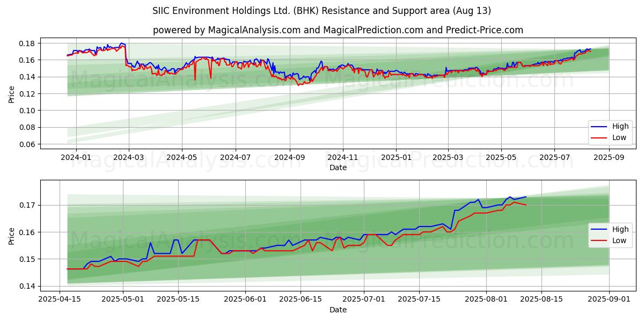Image resolution: width=644 pixels, height=322 pixels.
Task: Click the 2025-07-01 tick label
Action: pyautogui.click(x=364, y=299)
